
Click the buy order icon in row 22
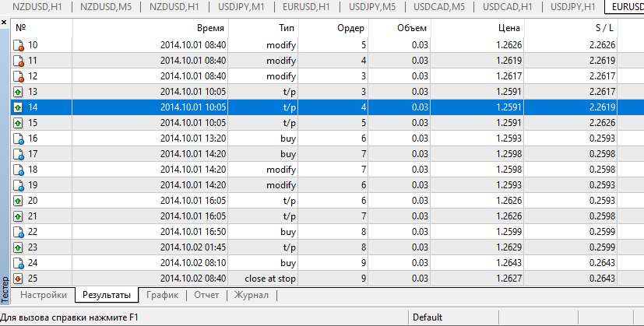click(19, 232)
